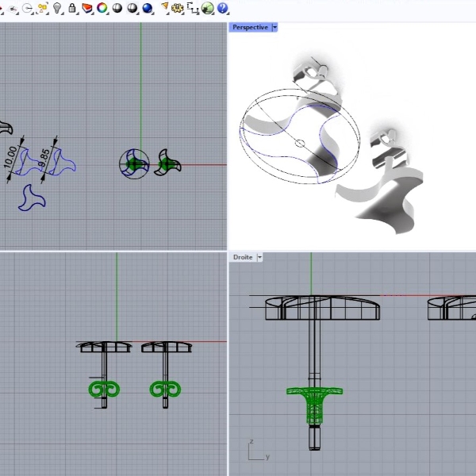476x476 pixels.
Task: Click the second gray shaded sphere icon
Action: click(132, 9)
